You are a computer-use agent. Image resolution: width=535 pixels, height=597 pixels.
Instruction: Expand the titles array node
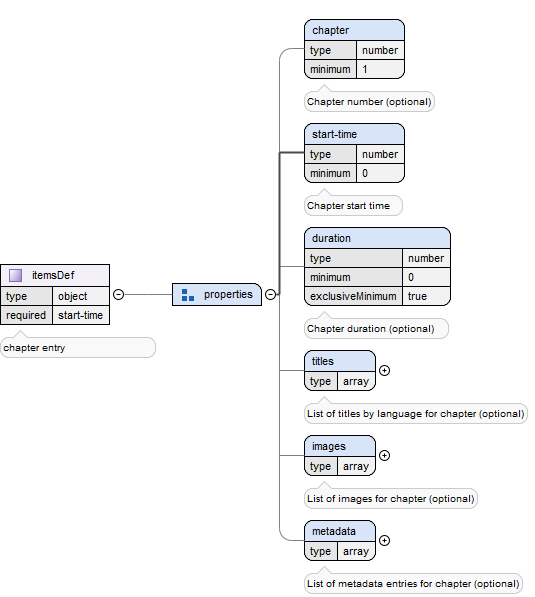point(385,370)
